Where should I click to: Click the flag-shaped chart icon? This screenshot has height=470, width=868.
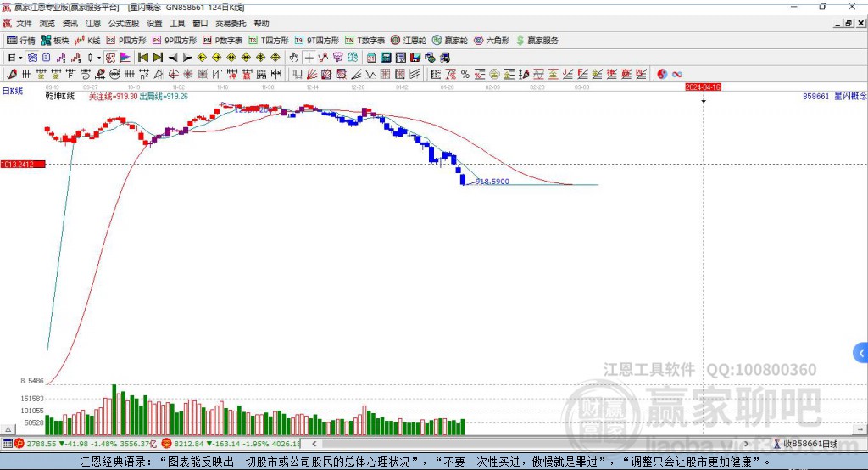(x=125, y=58)
